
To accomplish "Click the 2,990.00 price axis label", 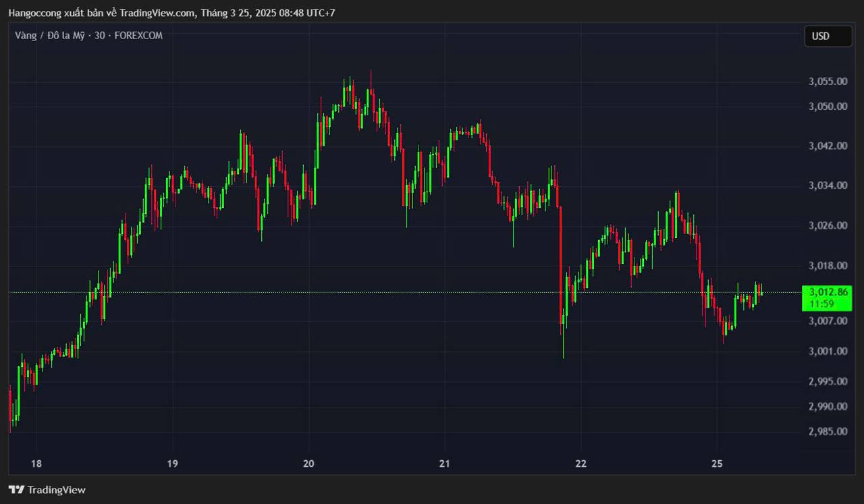I will click(828, 406).
